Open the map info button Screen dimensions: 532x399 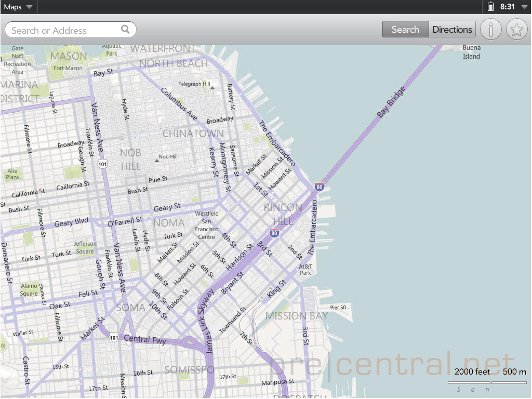[x=490, y=30]
